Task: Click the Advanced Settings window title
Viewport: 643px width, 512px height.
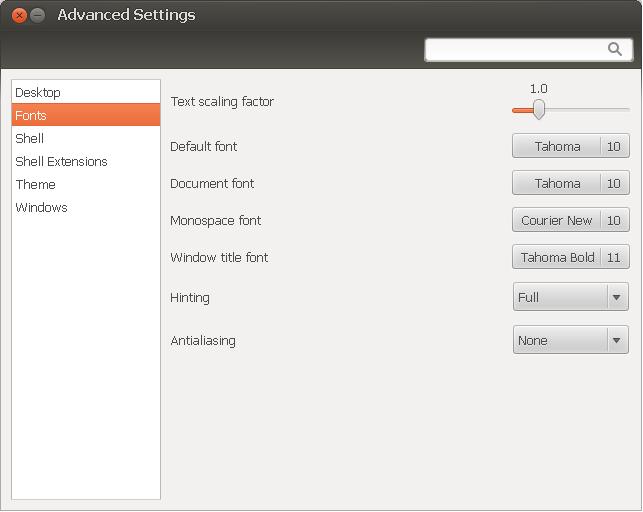Action: tap(126, 15)
